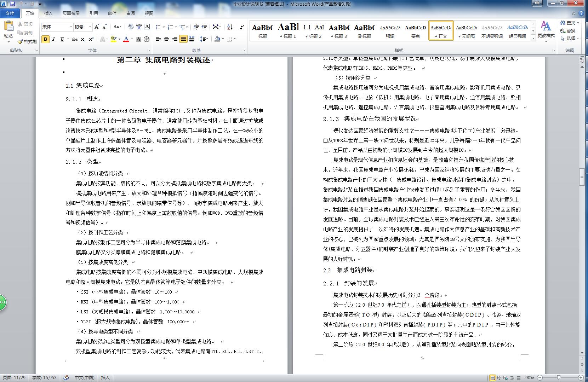Click the 替换 Replace button
Screen dimensions: 588x382
pos(568,31)
